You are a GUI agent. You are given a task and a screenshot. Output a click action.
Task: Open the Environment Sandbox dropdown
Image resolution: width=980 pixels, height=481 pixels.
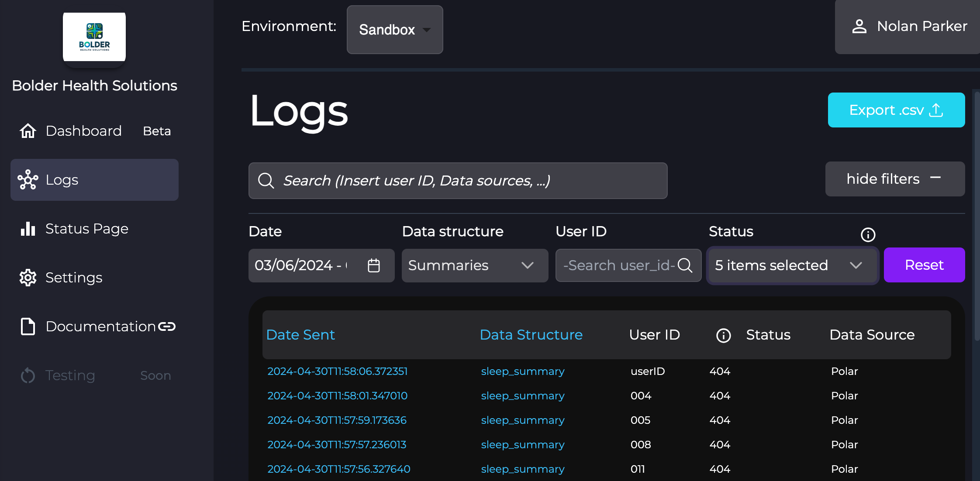coord(395,30)
